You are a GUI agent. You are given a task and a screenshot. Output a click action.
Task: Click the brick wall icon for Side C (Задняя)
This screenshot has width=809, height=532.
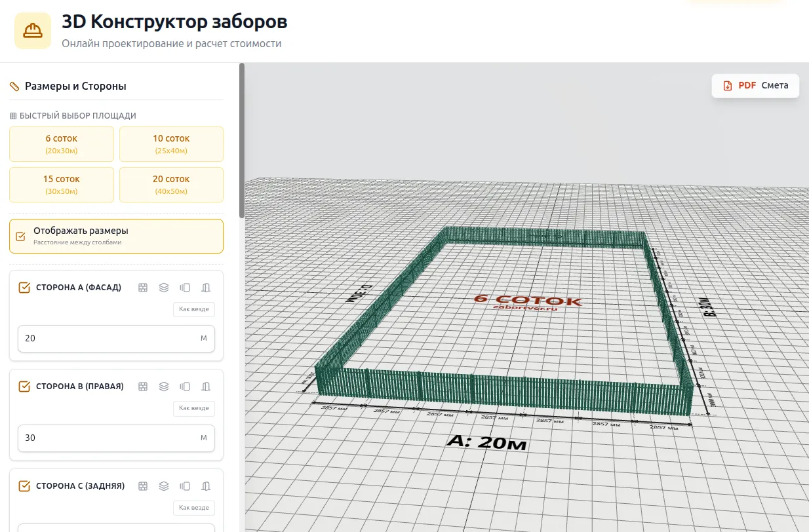(143, 486)
